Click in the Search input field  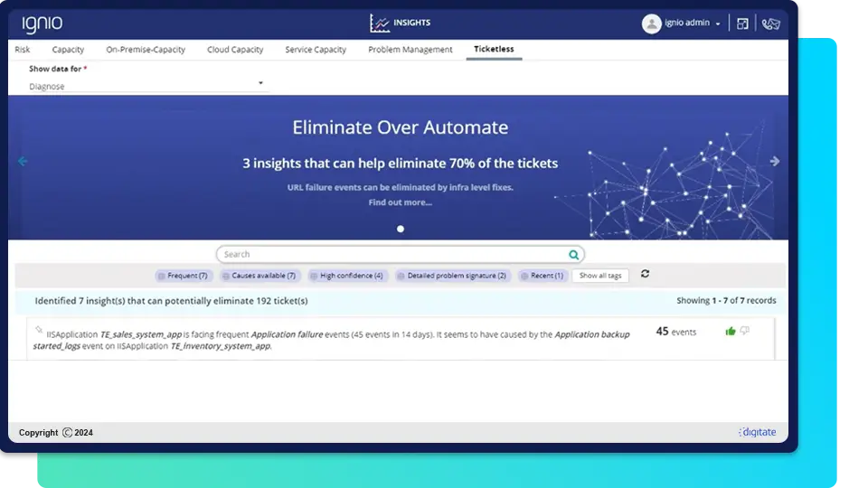click(389, 255)
